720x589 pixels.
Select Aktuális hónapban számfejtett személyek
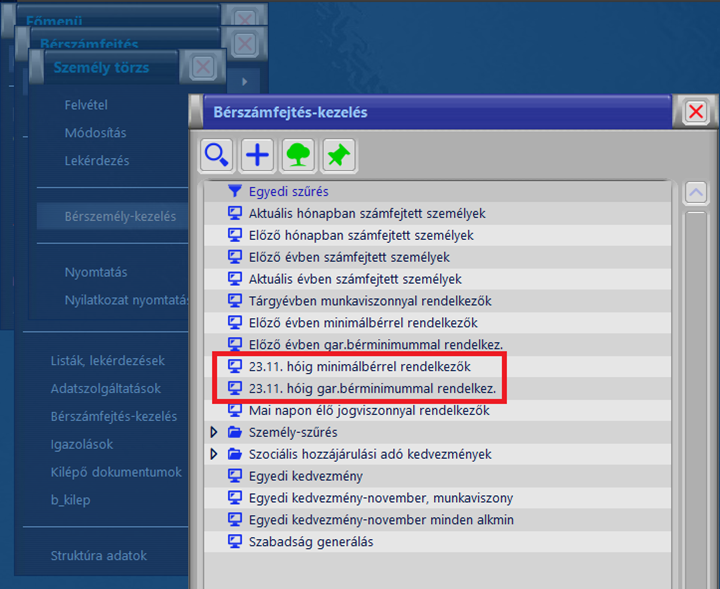click(x=367, y=213)
